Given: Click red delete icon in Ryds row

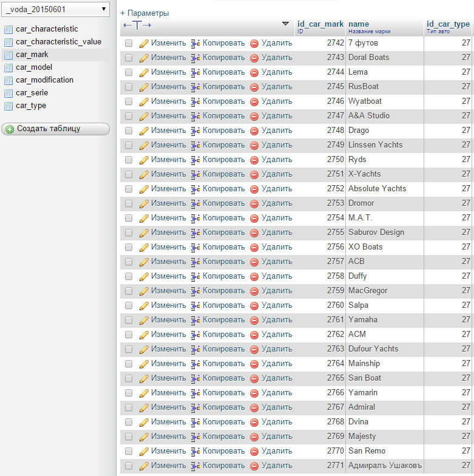Looking at the screenshot, I should tap(254, 160).
